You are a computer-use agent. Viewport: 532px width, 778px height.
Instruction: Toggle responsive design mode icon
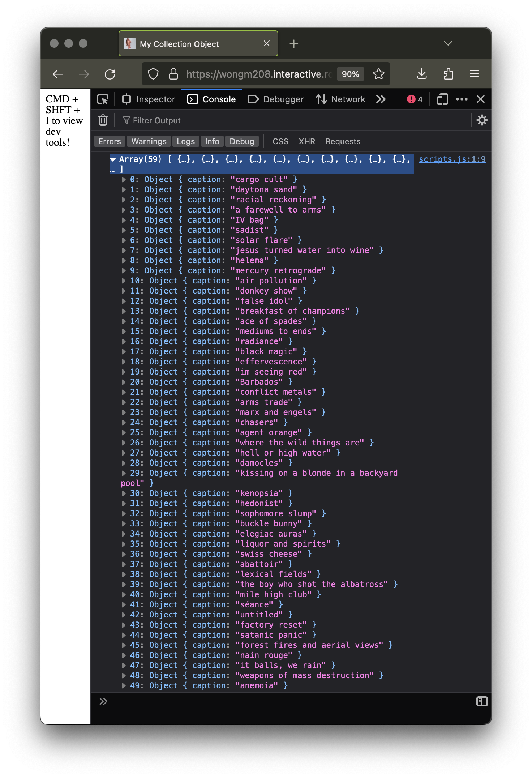tap(442, 99)
